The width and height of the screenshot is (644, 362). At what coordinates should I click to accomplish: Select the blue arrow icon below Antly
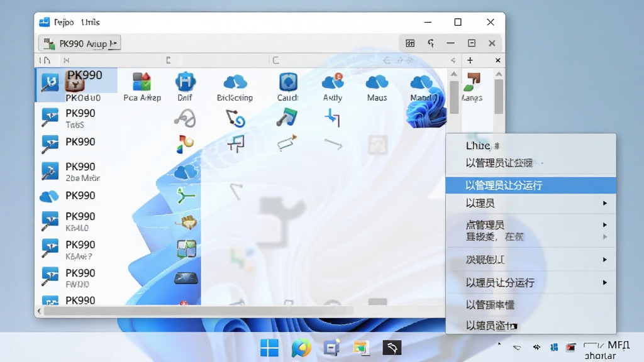click(332, 118)
